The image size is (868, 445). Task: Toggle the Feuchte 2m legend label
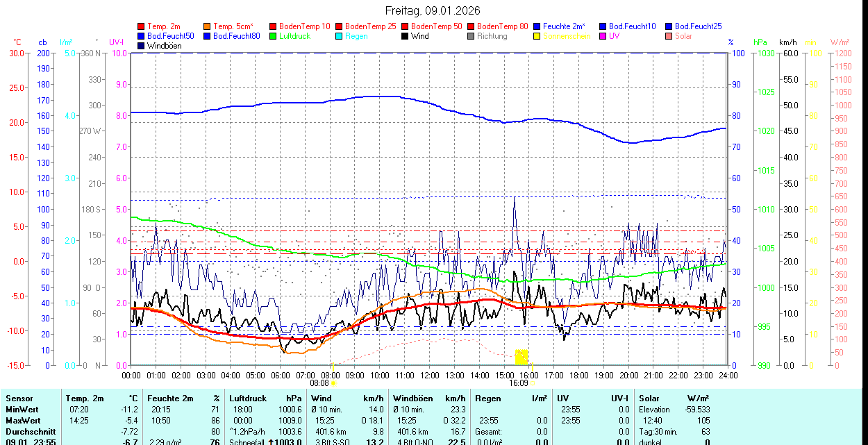(x=565, y=26)
